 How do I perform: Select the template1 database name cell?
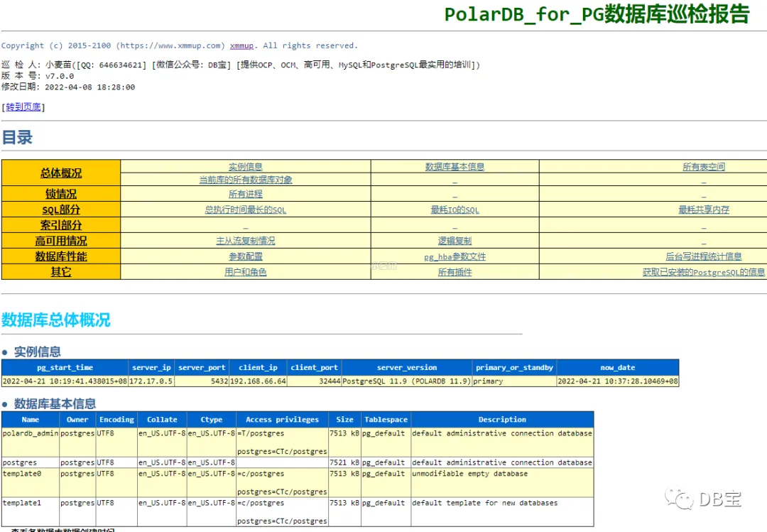coord(31,512)
